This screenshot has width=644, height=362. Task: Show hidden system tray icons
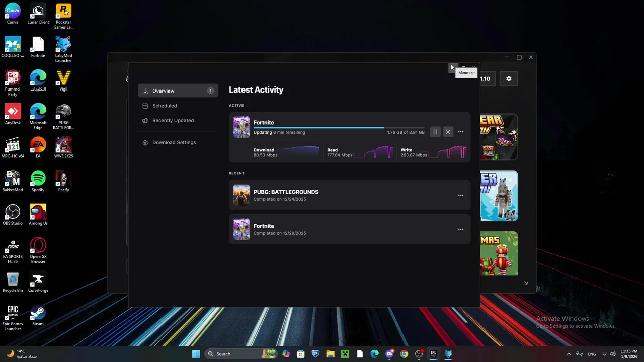pos(569,354)
